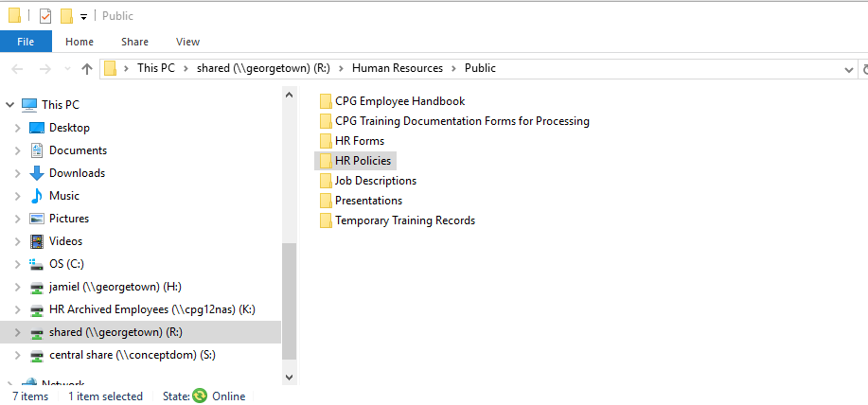Go up one level with the Up arrow
The width and height of the screenshot is (868, 405).
pos(86,69)
